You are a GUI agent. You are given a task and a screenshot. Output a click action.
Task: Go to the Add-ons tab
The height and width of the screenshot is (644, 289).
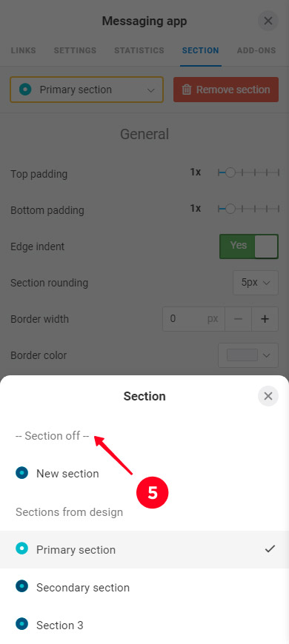point(256,50)
